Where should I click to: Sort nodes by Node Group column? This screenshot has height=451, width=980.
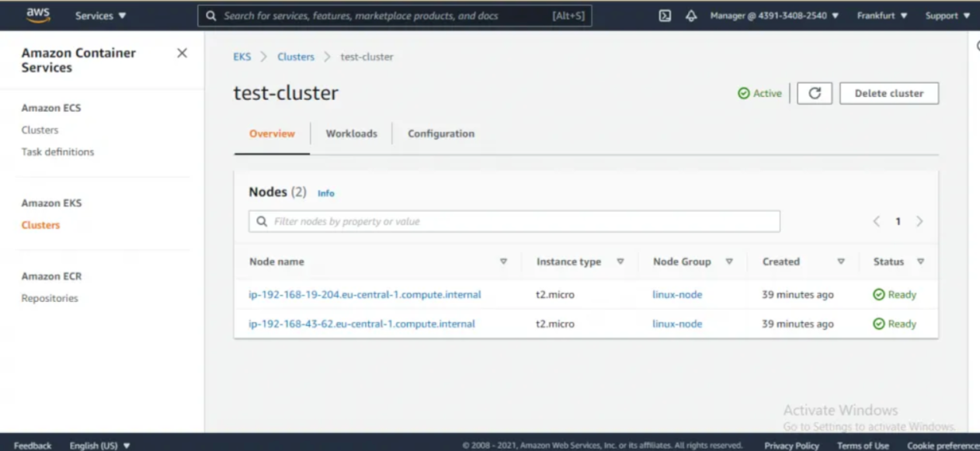(729, 262)
